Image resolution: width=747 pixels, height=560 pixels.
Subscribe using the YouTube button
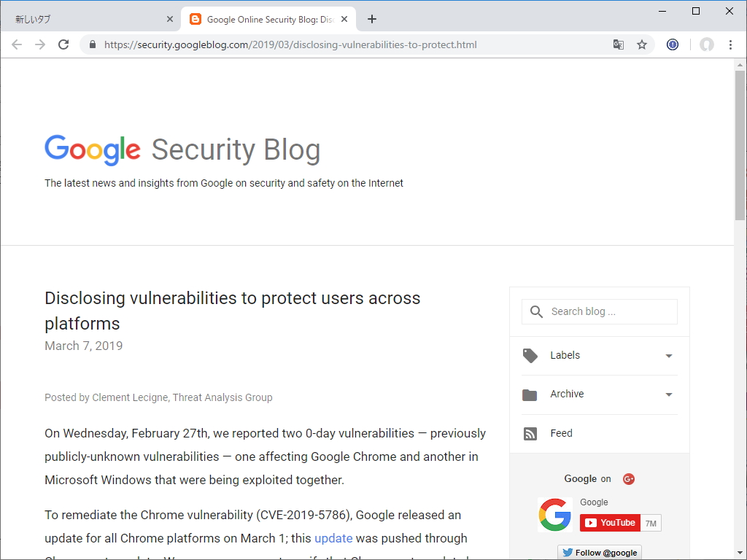[x=609, y=522]
